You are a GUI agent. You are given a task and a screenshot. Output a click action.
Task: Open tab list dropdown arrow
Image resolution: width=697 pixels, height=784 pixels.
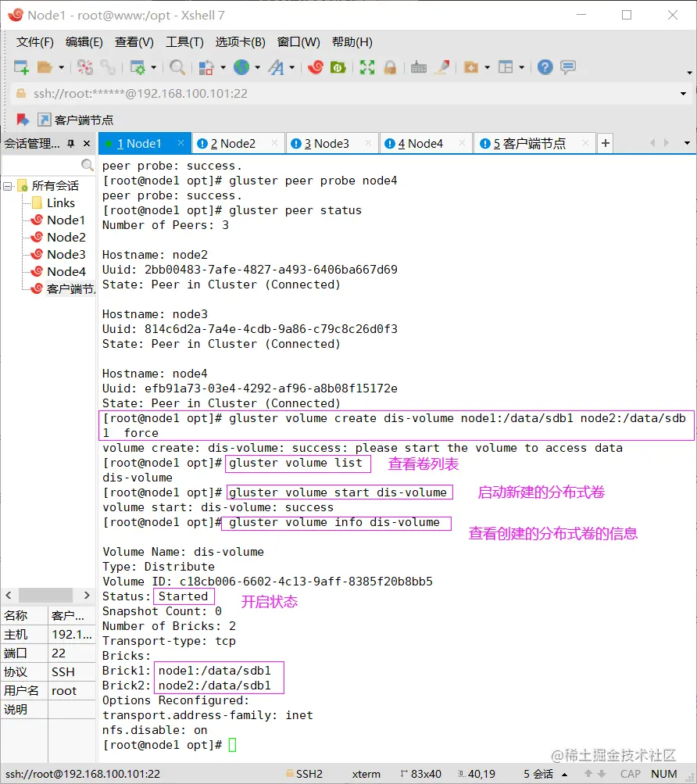coord(687,143)
